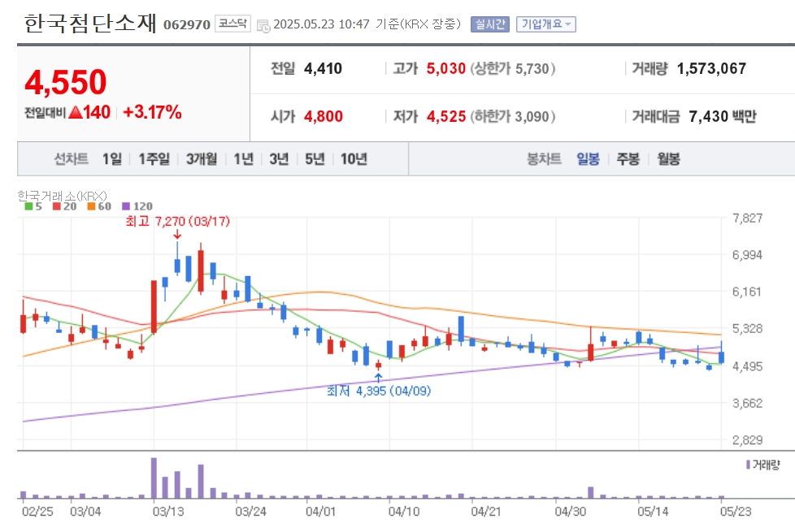795x532 pixels.
Task: Click the 봉차트 label
Action: tap(544, 159)
